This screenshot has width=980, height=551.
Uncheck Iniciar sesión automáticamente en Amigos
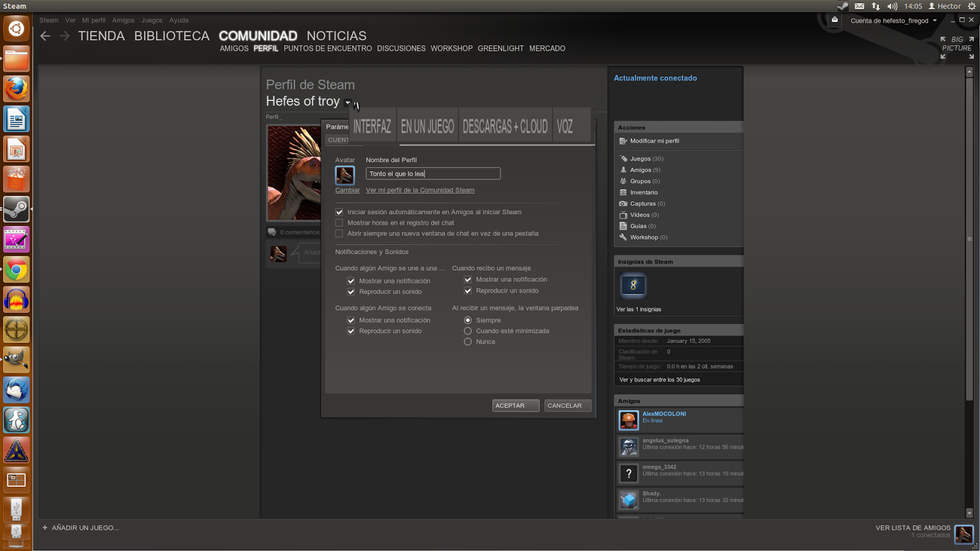[x=339, y=212]
